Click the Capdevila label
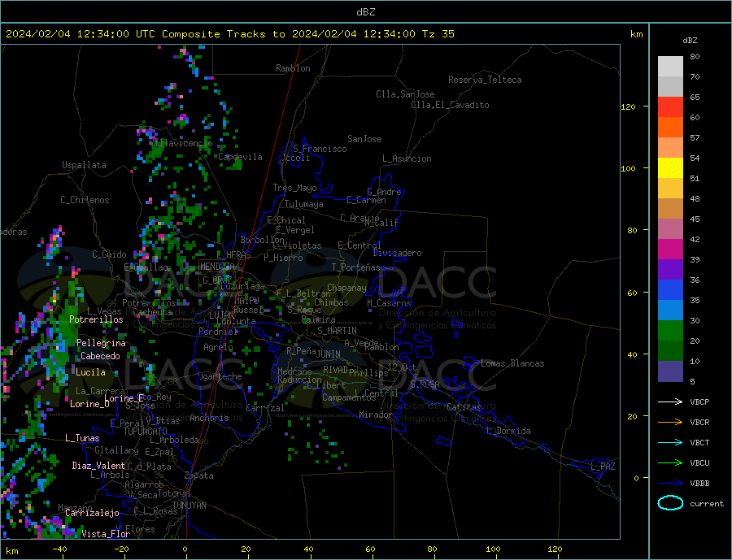This screenshot has width=732, height=560. 240,157
